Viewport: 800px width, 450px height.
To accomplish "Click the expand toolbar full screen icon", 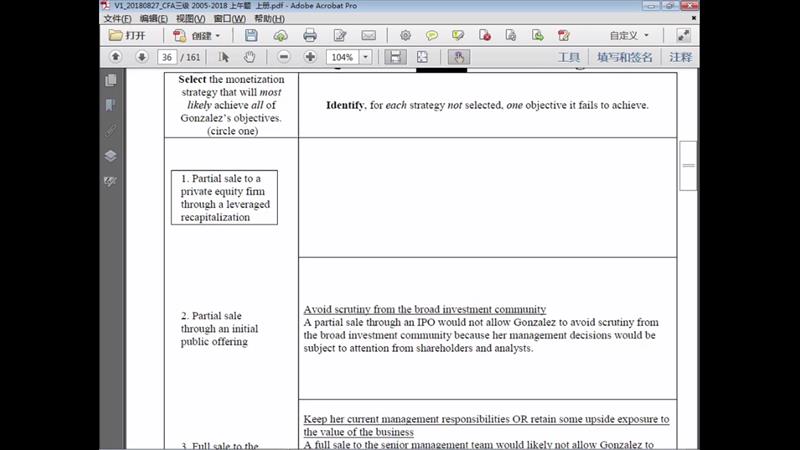I will tap(683, 35).
